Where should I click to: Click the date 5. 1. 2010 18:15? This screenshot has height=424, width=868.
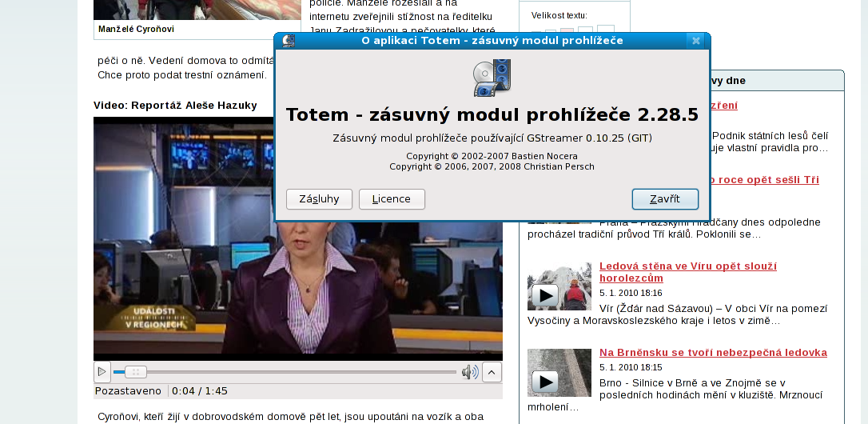click(x=631, y=367)
